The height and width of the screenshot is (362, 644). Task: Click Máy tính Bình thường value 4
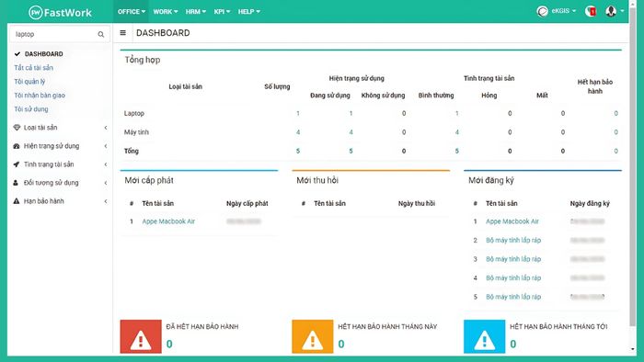coord(456,132)
